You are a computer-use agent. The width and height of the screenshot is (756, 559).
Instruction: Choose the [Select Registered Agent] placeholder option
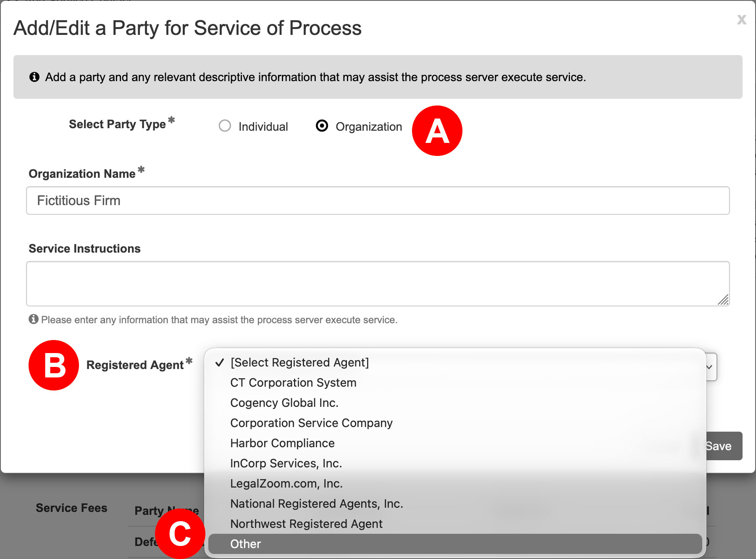[x=455, y=362]
